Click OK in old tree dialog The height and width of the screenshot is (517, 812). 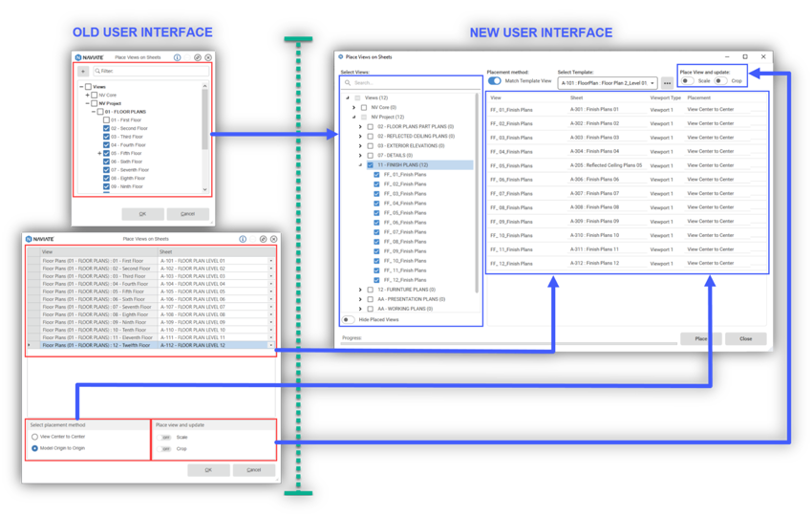[x=143, y=214]
